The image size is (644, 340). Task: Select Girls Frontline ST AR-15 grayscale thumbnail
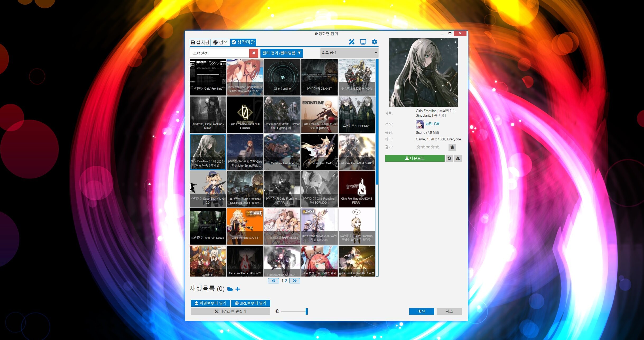click(x=282, y=189)
